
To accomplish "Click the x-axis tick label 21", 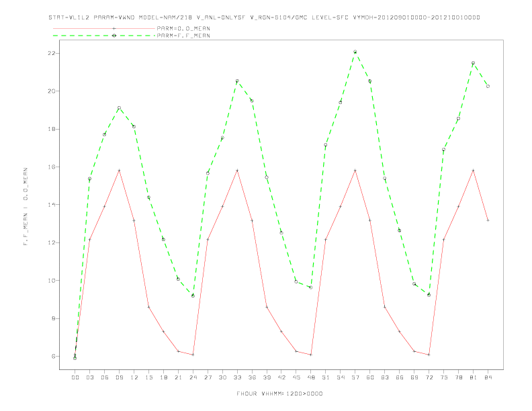I will [178, 377].
